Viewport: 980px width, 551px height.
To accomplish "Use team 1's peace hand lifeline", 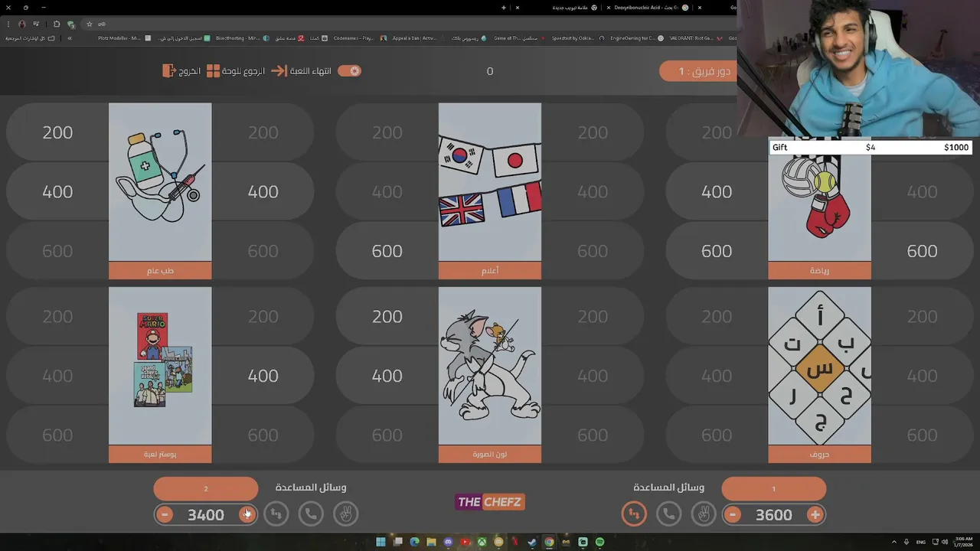I will pos(703,514).
